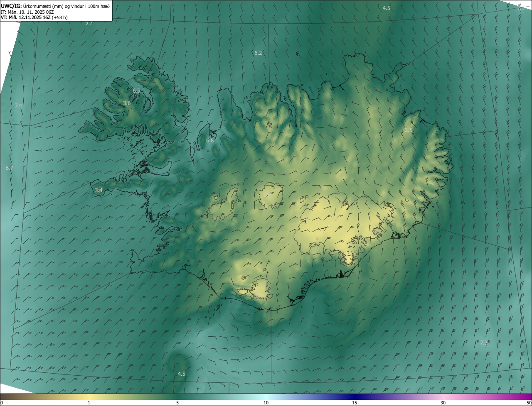Select the 5.7 value below the title box
The width and height of the screenshot is (532, 406).
[x=89, y=23]
